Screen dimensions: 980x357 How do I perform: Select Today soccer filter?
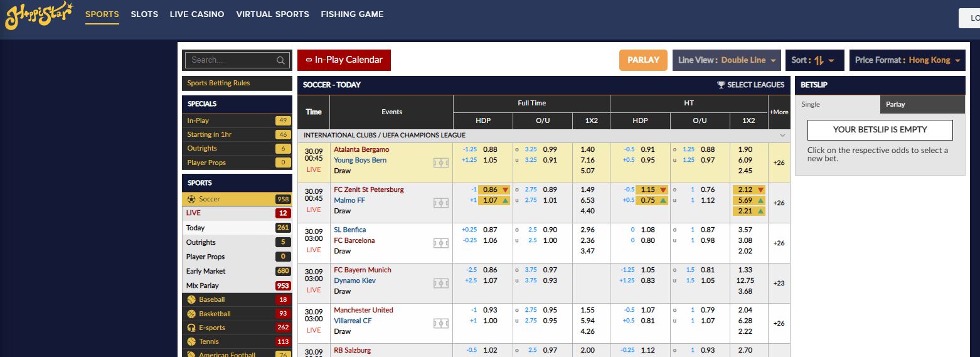click(237, 228)
